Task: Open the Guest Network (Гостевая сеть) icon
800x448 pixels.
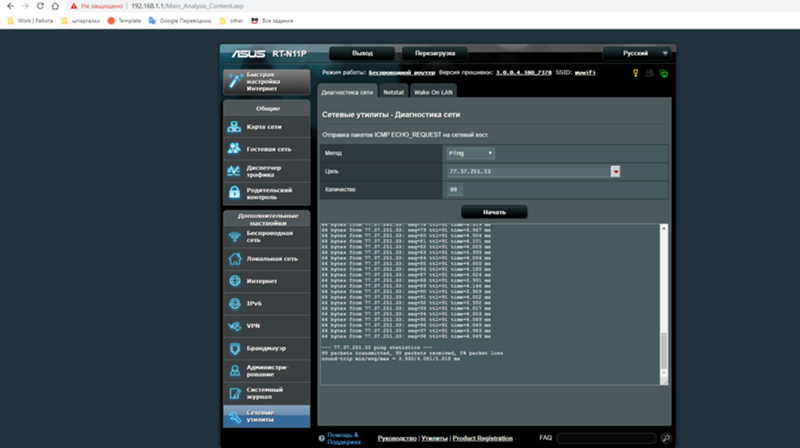Action: click(x=234, y=148)
